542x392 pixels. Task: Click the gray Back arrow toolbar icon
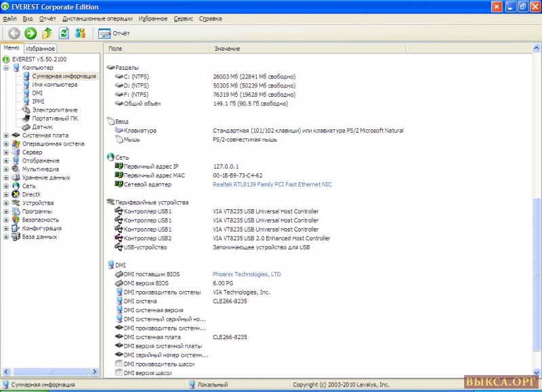pos(14,33)
